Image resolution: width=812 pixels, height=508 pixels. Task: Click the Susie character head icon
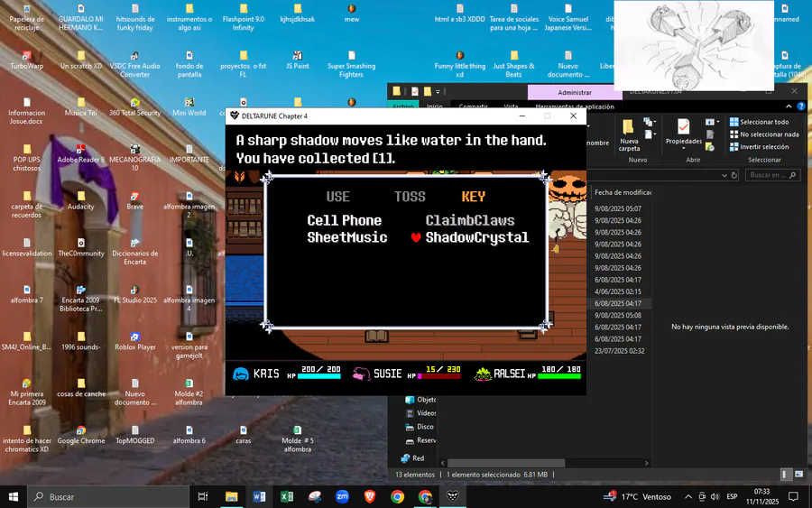[361, 374]
